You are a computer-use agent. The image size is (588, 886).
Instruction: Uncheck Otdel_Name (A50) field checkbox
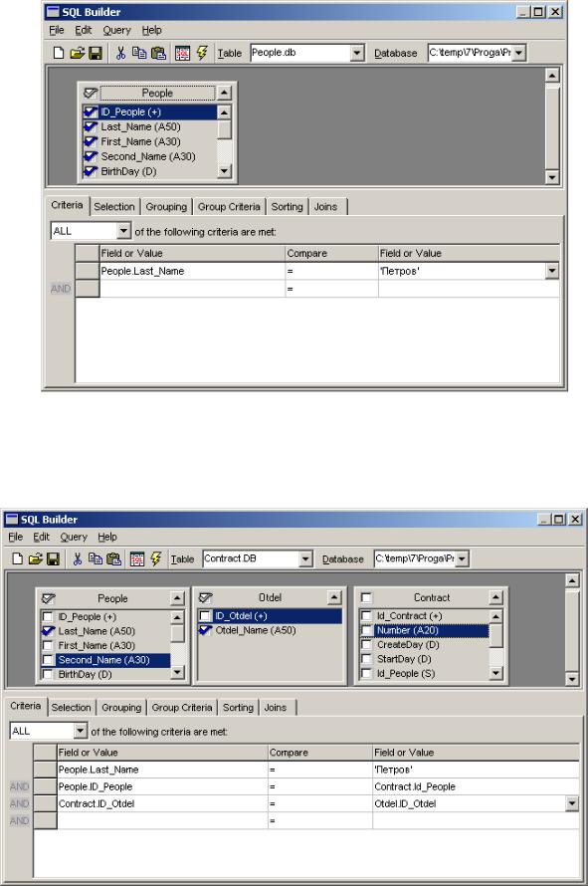pos(206,630)
